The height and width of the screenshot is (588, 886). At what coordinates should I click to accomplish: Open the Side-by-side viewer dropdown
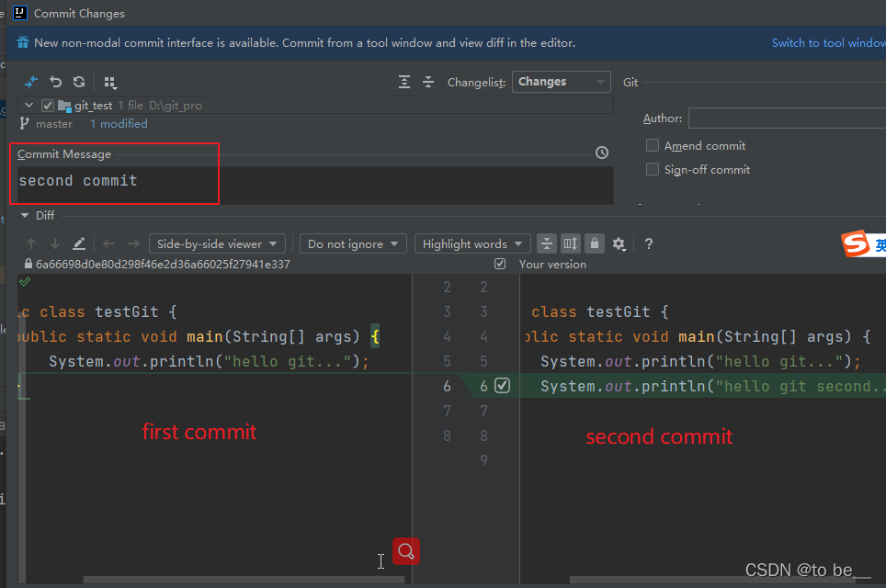click(x=217, y=244)
